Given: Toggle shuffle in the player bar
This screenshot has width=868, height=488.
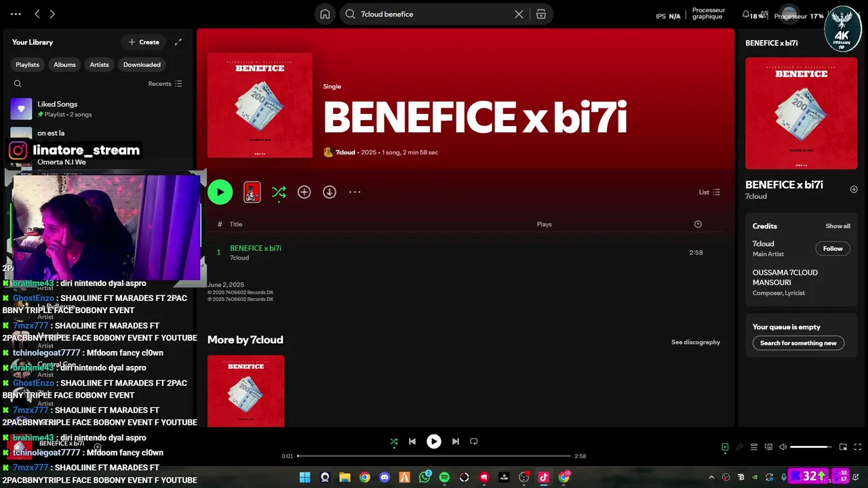Looking at the screenshot, I should [x=394, y=441].
